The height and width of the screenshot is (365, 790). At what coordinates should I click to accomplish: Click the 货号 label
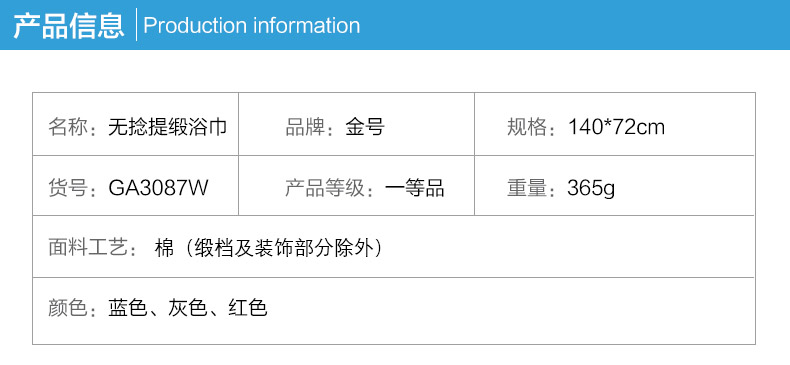[x=68, y=189]
